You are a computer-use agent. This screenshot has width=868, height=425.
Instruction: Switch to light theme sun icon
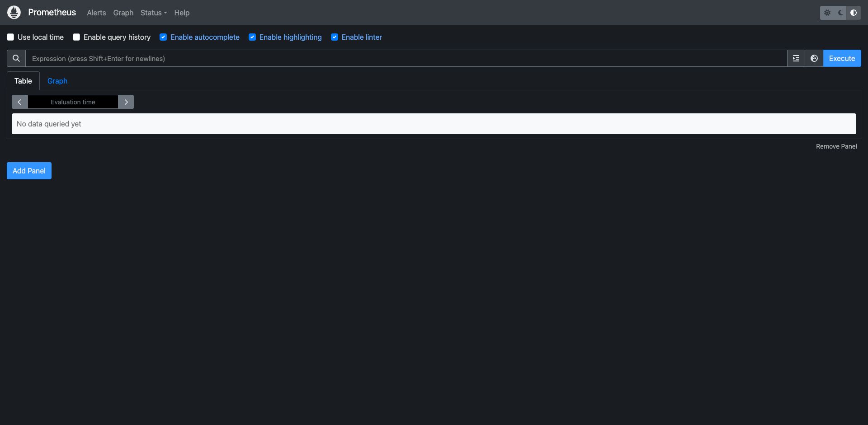pos(827,13)
